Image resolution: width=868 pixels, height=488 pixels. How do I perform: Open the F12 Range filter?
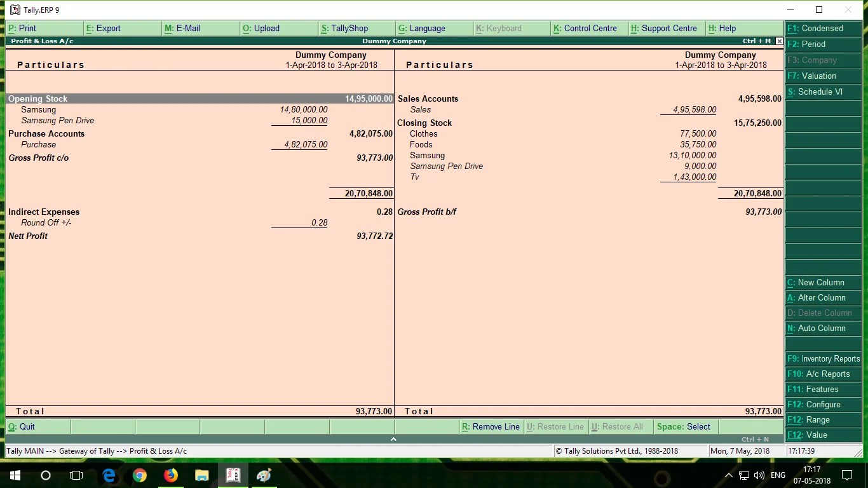point(824,420)
